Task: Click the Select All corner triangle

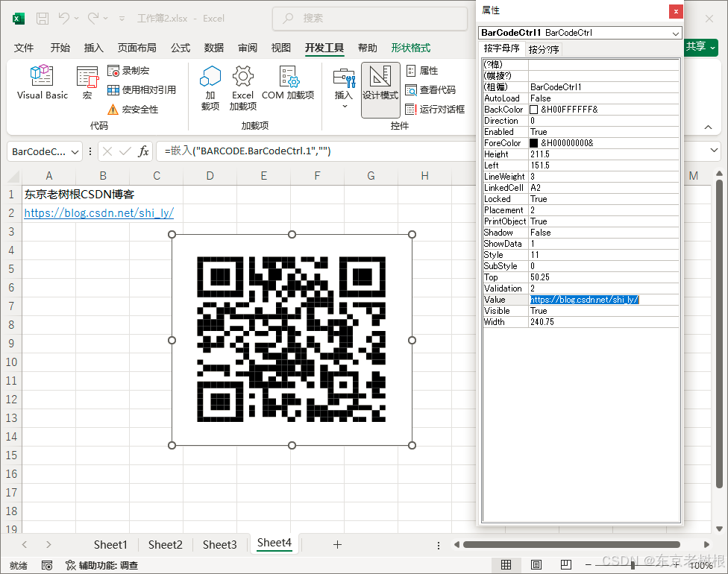Action: pos(14,177)
